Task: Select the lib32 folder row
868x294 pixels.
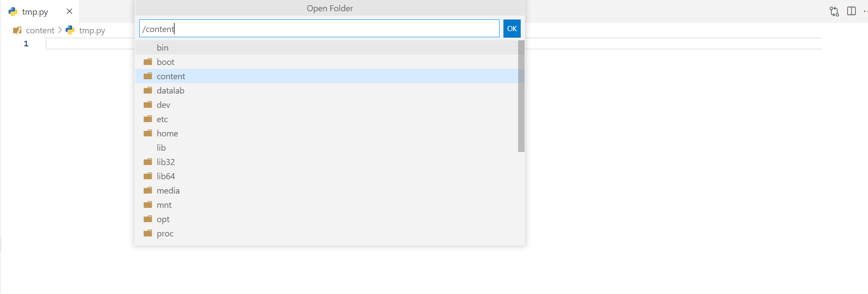Action: (x=327, y=162)
